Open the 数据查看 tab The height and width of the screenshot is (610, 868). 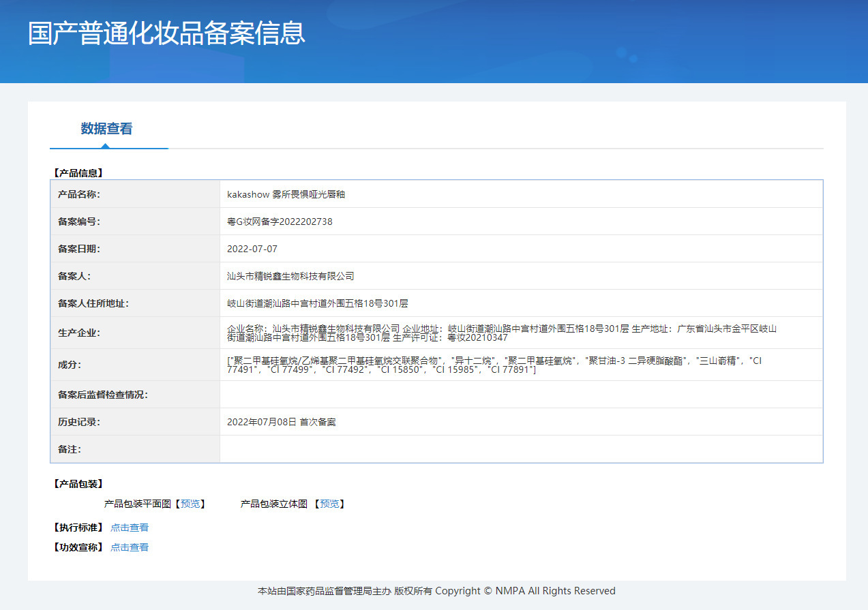[x=106, y=129]
